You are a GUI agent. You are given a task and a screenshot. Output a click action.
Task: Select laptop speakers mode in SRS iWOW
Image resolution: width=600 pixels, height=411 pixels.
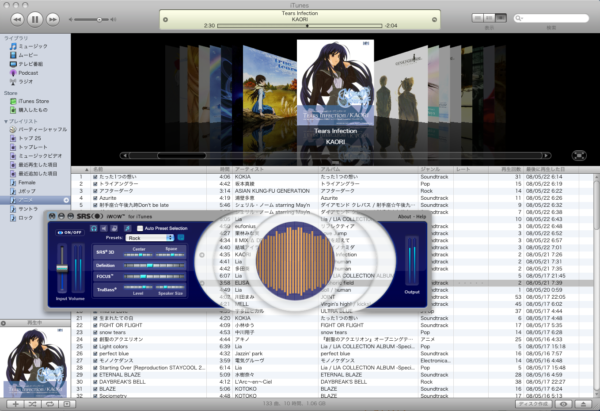[114, 228]
